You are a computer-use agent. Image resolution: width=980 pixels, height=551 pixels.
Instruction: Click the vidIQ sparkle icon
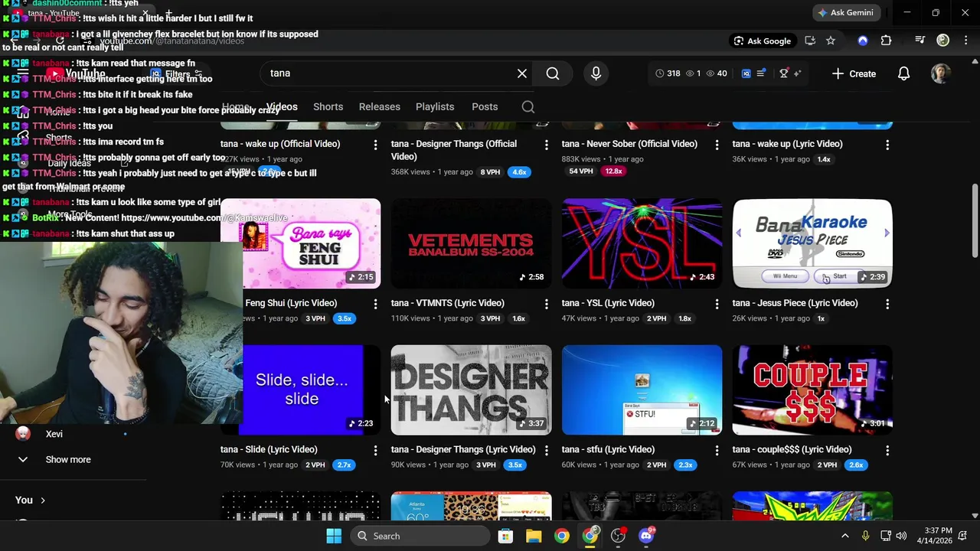pos(797,73)
